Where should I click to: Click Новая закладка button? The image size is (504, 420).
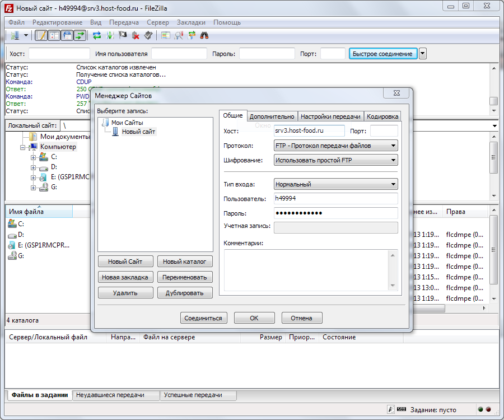tap(125, 277)
